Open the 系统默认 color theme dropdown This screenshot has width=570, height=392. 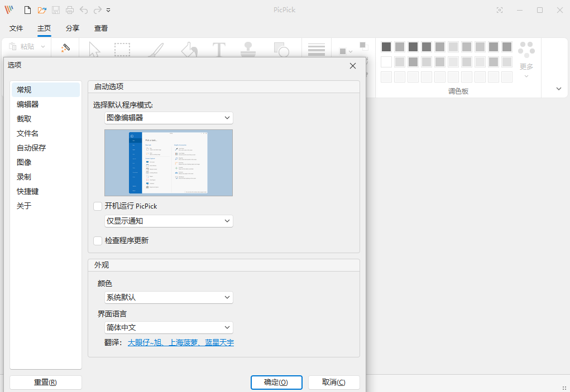[x=169, y=297]
